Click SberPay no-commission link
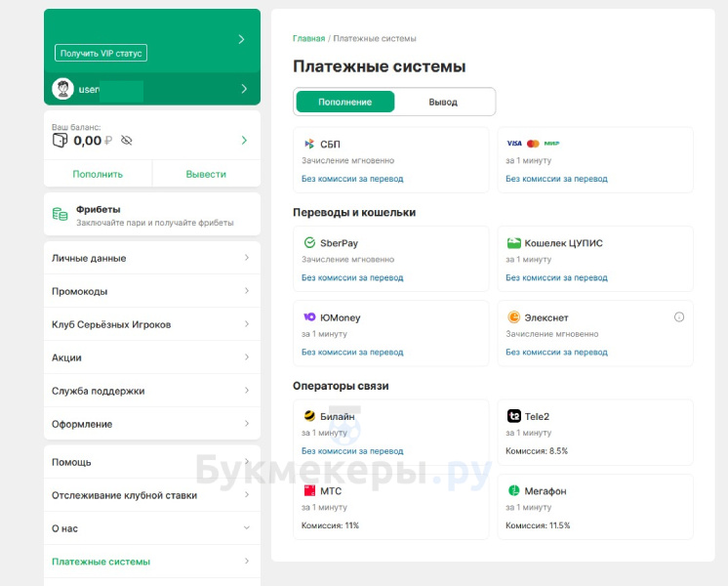Screen dimensions: 728x586 [x=352, y=277]
